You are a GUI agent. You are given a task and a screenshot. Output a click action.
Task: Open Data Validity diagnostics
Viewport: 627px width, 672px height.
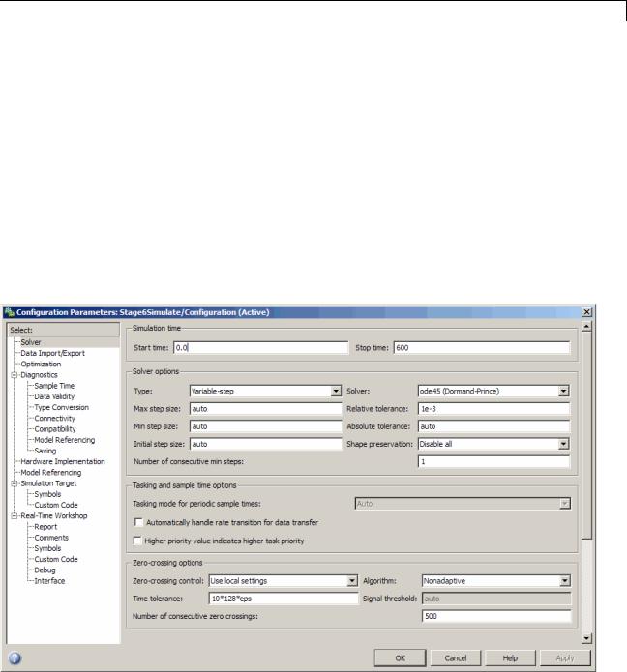pyautogui.click(x=54, y=396)
